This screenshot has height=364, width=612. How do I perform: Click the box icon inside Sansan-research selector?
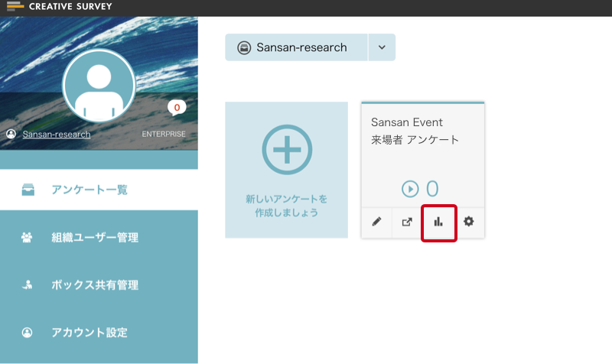244,47
